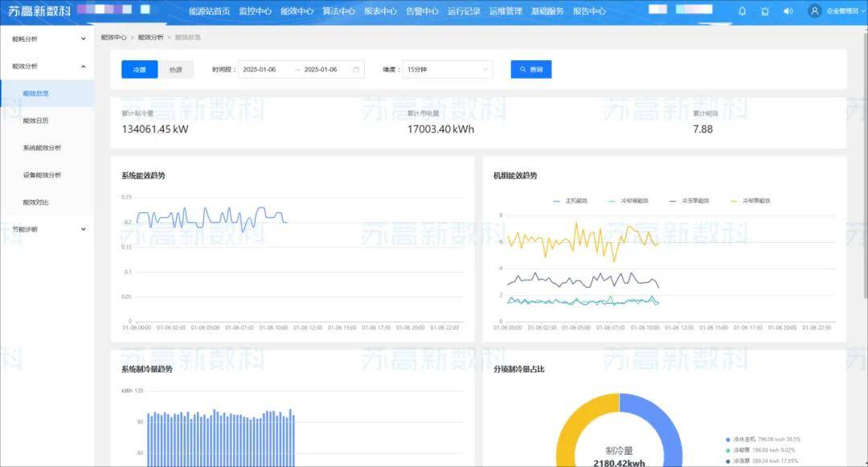Toggle the 冷却泵 pie legend entry
The width and height of the screenshot is (868, 467).
click(760, 450)
